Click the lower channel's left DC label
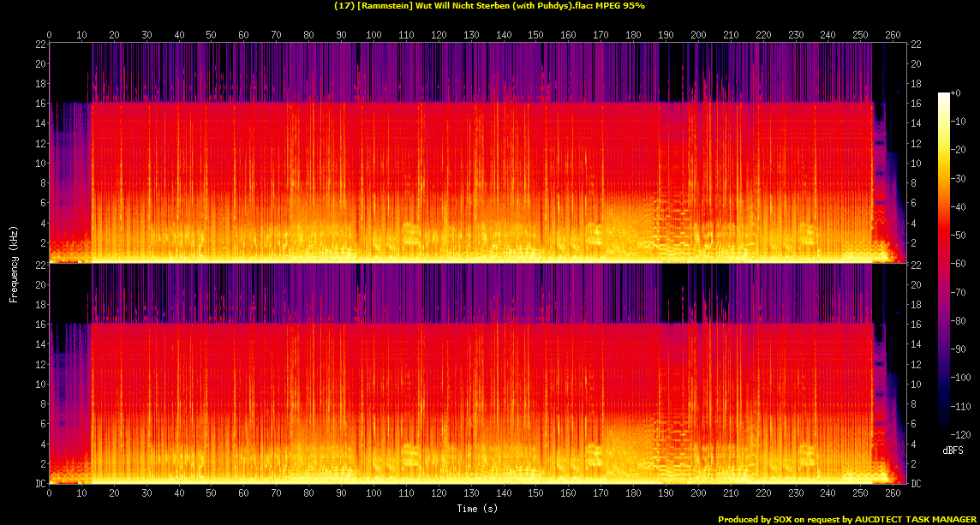Viewport: 980px width, 525px height. tap(40, 484)
